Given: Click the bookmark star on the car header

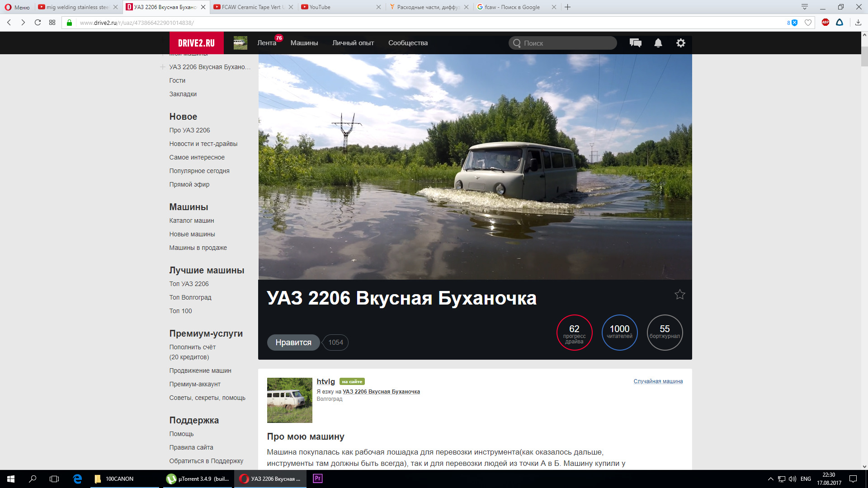Looking at the screenshot, I should (x=679, y=295).
